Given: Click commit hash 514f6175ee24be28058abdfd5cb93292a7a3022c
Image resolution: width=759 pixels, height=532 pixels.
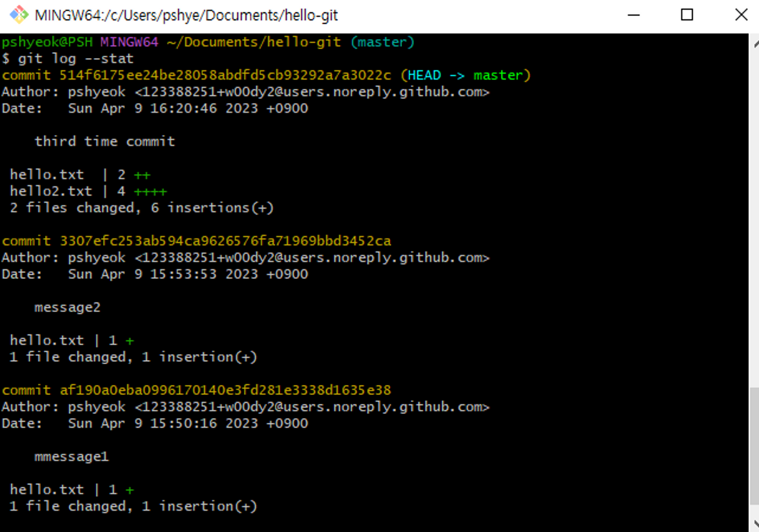Looking at the screenshot, I should click(225, 75).
